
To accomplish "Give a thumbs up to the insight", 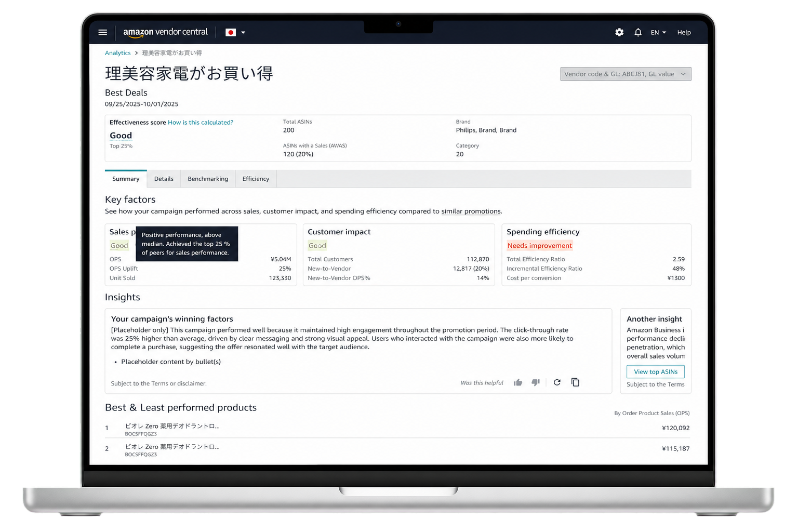I will click(518, 382).
